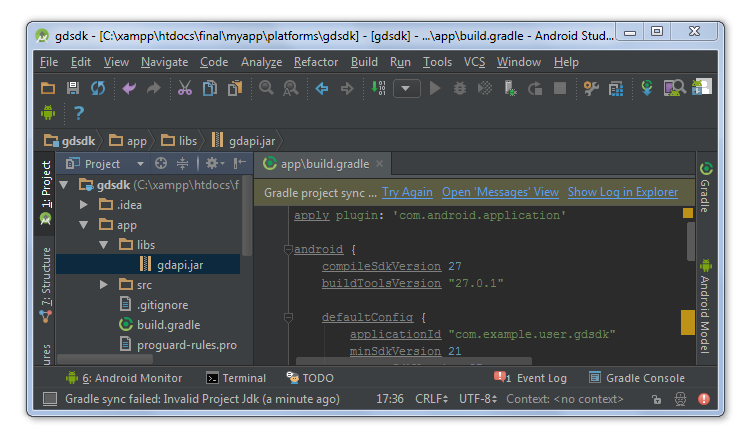This screenshot has height=447, width=754.
Task: Click the Copy icon in toolbar
Action: [x=210, y=88]
